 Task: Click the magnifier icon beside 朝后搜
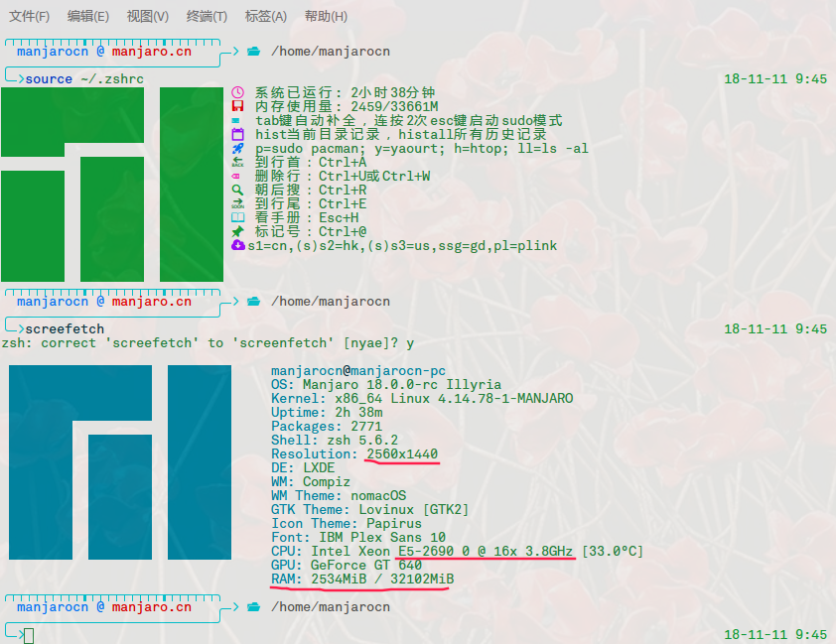coord(237,191)
